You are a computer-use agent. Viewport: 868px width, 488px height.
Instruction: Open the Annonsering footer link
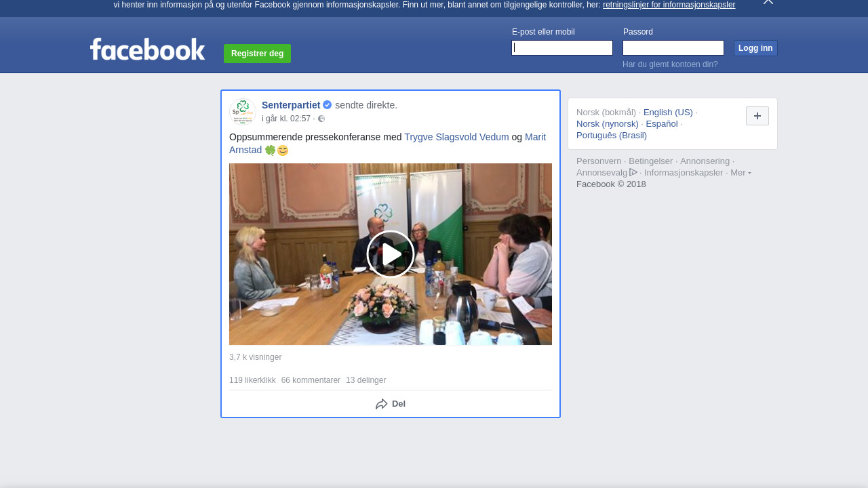click(x=705, y=161)
